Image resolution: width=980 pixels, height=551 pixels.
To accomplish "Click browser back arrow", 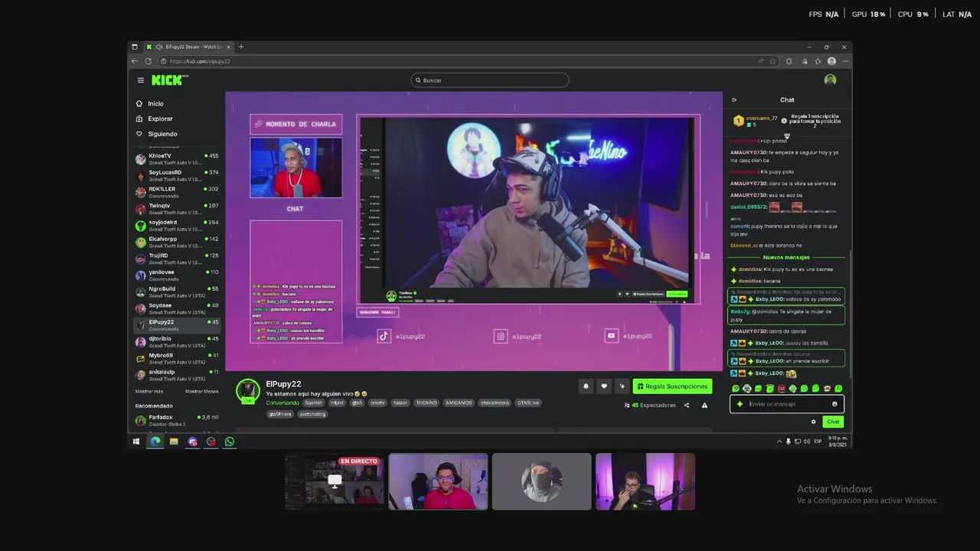I will coord(135,61).
